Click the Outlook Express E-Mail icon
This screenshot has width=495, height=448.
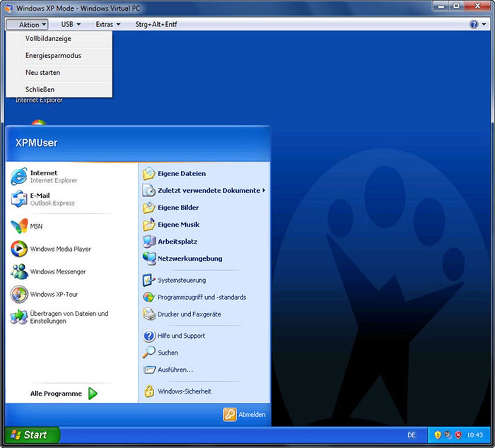point(19,199)
